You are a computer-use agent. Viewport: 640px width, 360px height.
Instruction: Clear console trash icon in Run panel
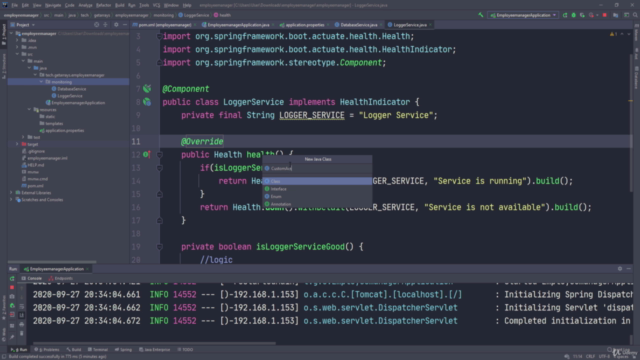22,333
